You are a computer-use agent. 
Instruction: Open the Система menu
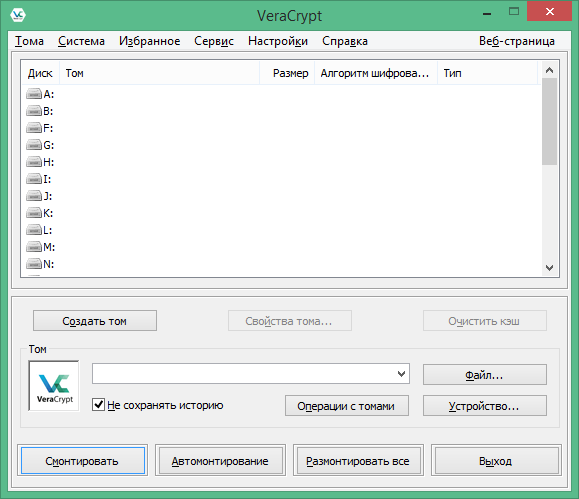81,41
